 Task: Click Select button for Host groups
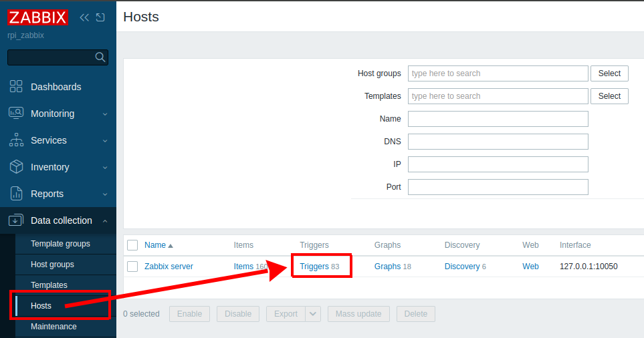click(609, 73)
